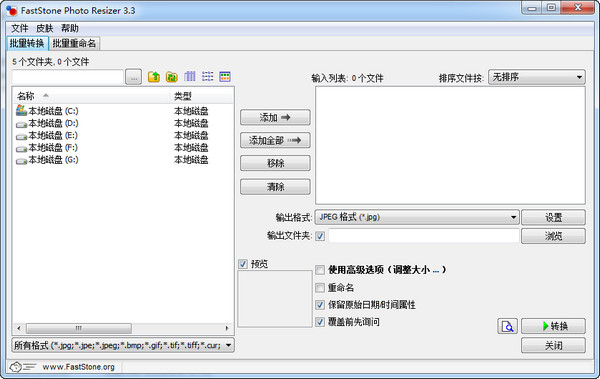Click the 添加全部 button

275,140
